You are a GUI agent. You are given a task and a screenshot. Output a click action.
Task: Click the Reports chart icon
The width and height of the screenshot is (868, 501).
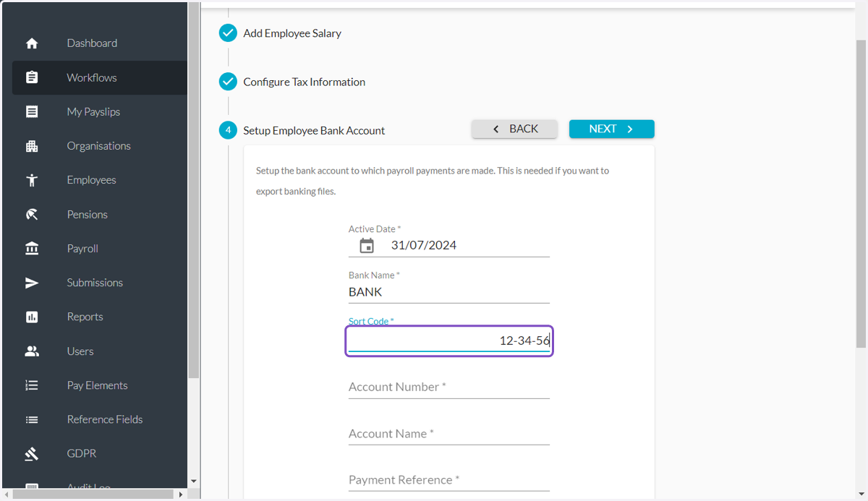32,317
